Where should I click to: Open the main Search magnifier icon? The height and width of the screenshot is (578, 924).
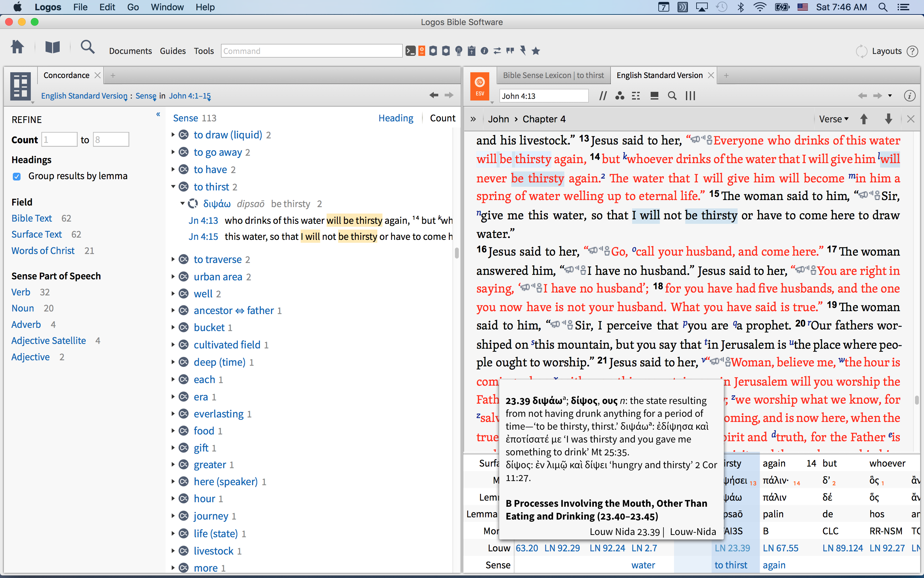point(88,47)
